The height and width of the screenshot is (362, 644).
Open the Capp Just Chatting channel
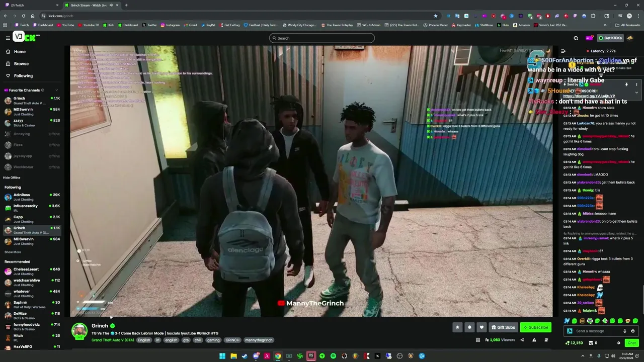tap(31, 219)
